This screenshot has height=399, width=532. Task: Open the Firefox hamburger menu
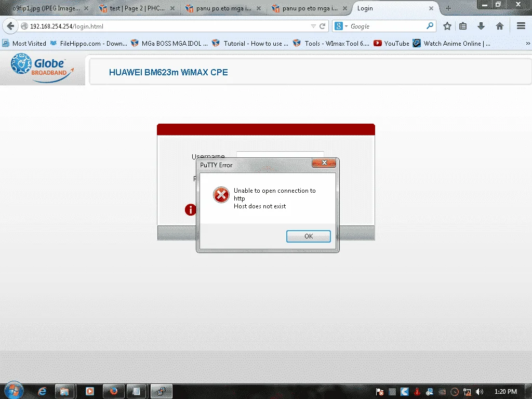pos(521,26)
